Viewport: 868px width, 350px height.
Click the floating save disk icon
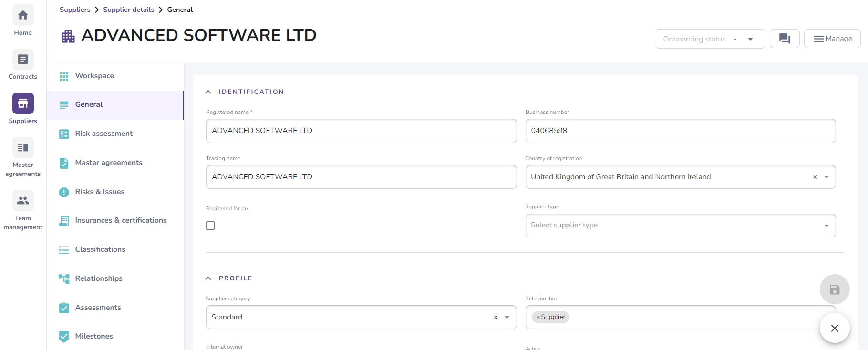(x=834, y=289)
